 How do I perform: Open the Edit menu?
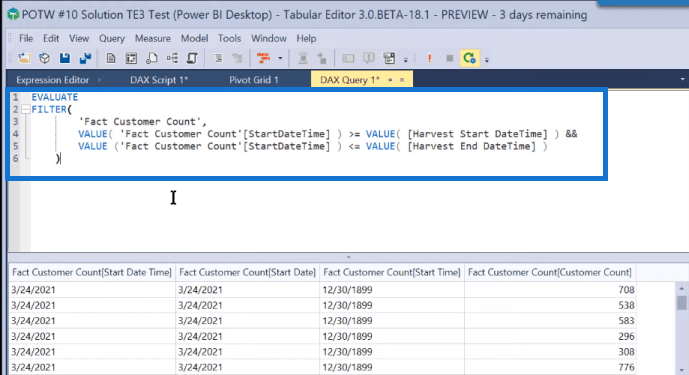point(51,38)
